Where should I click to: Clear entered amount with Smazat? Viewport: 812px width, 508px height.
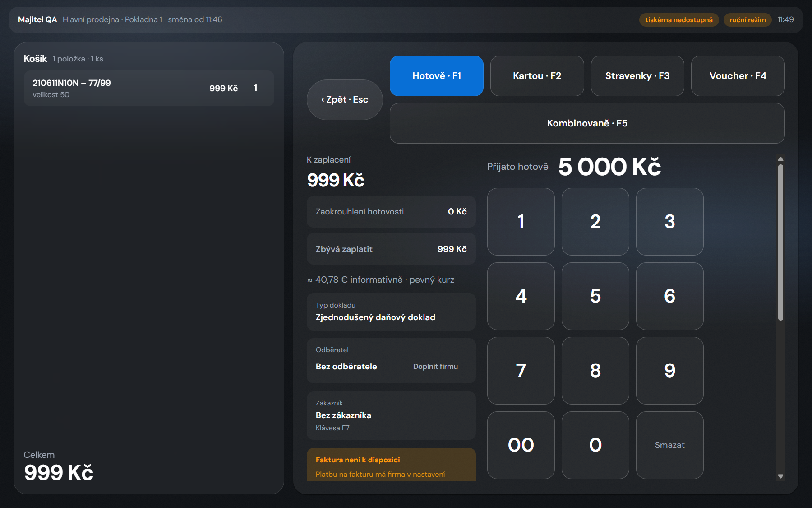(x=670, y=445)
